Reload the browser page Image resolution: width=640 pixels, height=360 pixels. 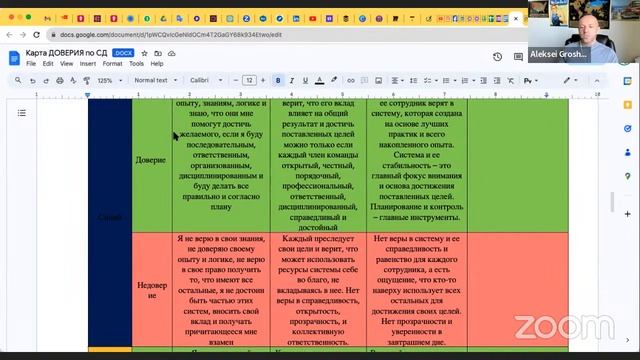[x=36, y=35]
